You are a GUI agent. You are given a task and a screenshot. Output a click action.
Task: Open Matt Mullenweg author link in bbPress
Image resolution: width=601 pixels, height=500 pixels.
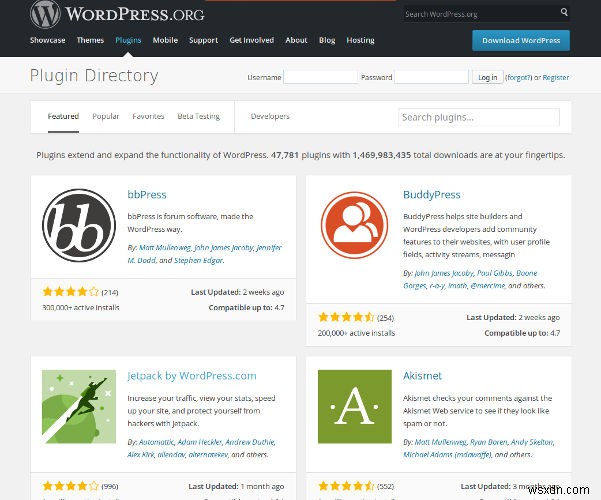(165, 248)
